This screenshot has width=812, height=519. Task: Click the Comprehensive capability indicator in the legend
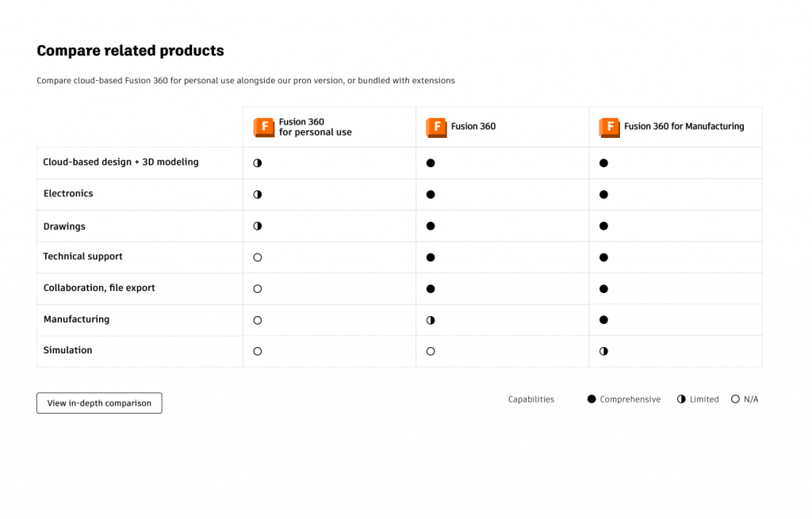(591, 399)
